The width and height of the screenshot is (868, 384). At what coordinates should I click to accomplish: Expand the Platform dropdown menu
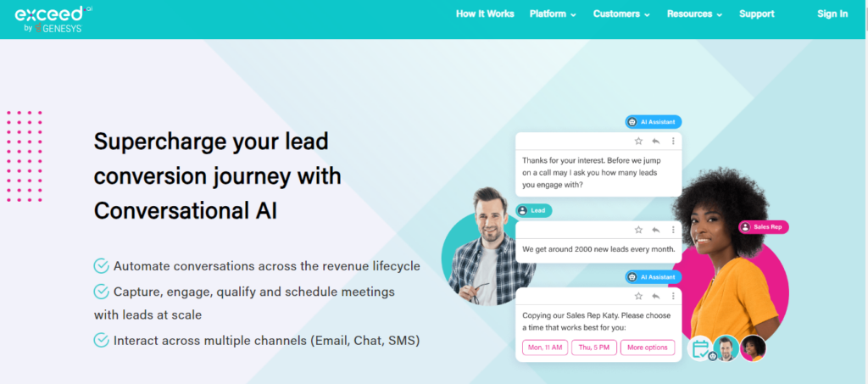[553, 14]
